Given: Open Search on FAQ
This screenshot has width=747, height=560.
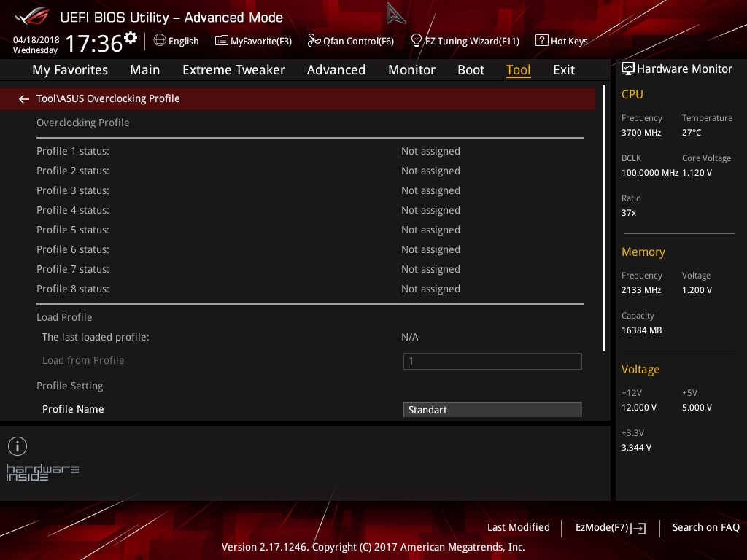Looking at the screenshot, I should point(705,527).
